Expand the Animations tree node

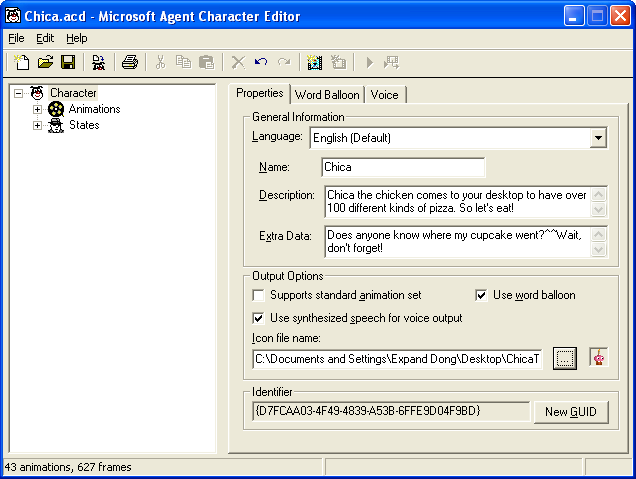[x=38, y=109]
